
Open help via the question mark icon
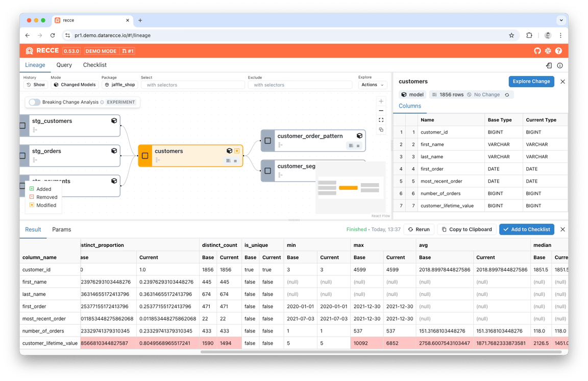click(x=558, y=51)
